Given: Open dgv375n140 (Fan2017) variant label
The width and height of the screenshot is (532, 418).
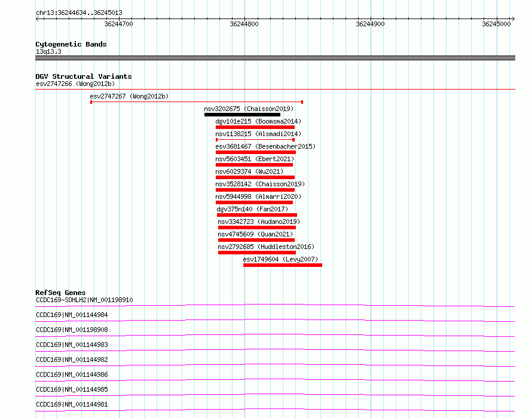Looking at the screenshot, I should (252, 209).
